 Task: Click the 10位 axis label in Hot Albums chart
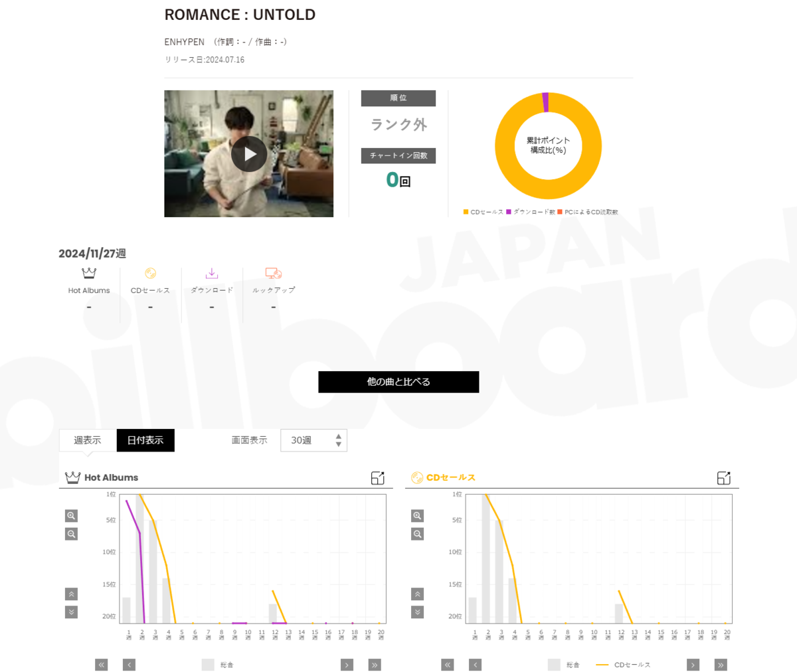click(110, 552)
